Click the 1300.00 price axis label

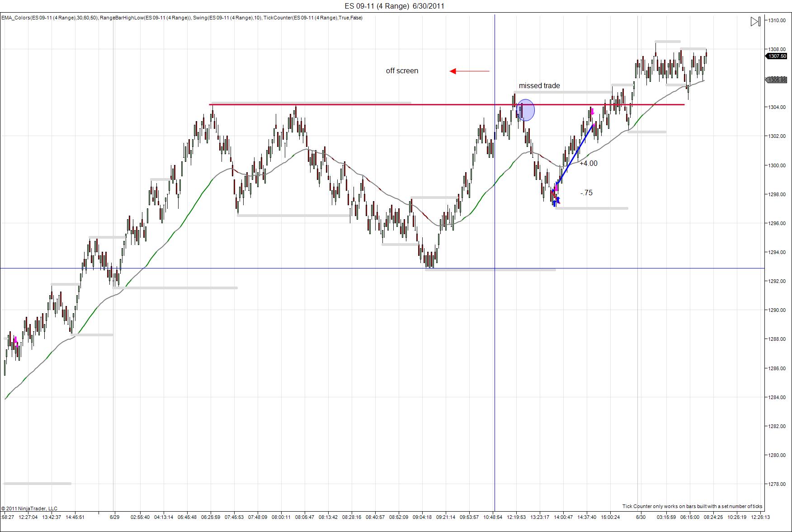(x=777, y=165)
